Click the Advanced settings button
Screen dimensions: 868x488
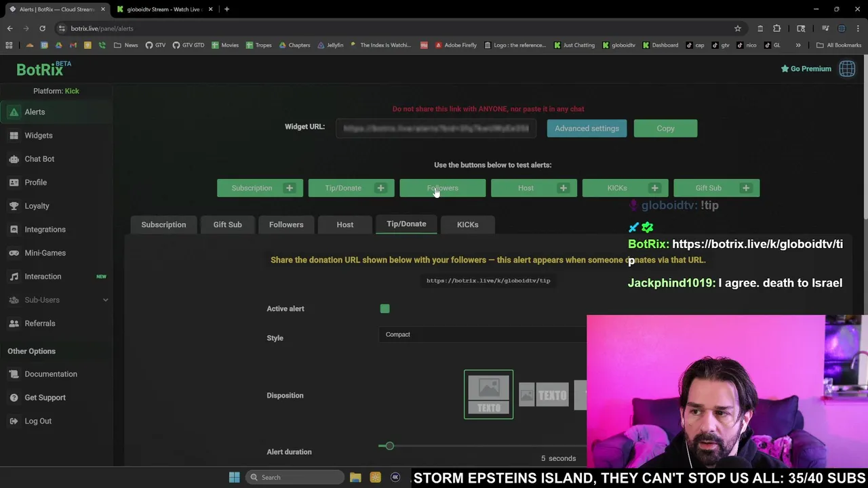[x=587, y=128]
